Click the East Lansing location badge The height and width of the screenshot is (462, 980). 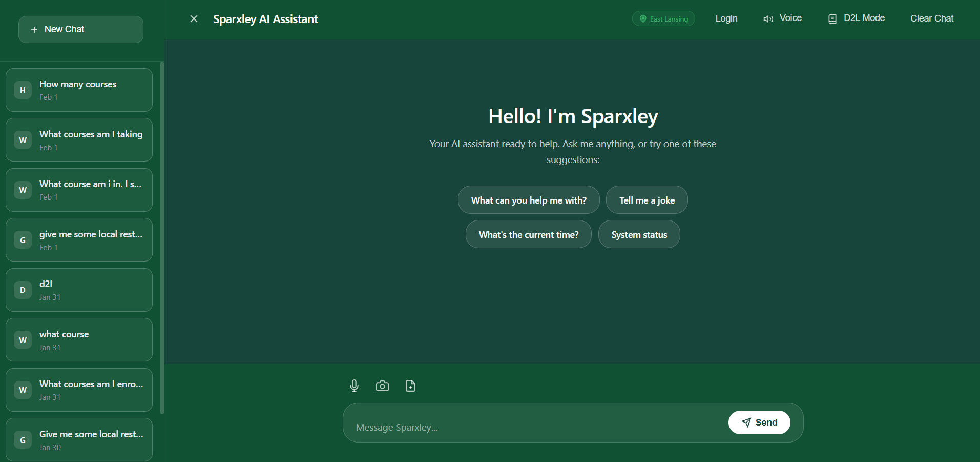coord(663,19)
